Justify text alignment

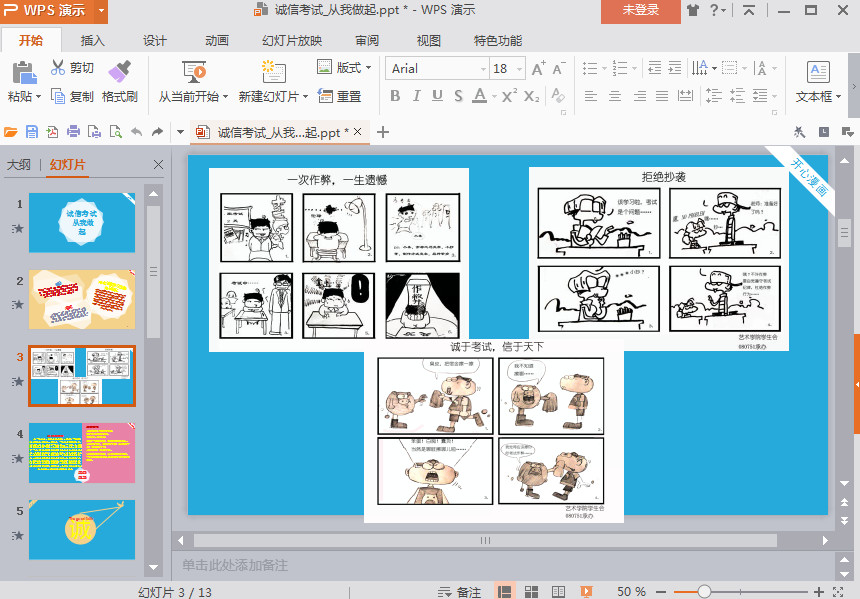tap(662, 96)
